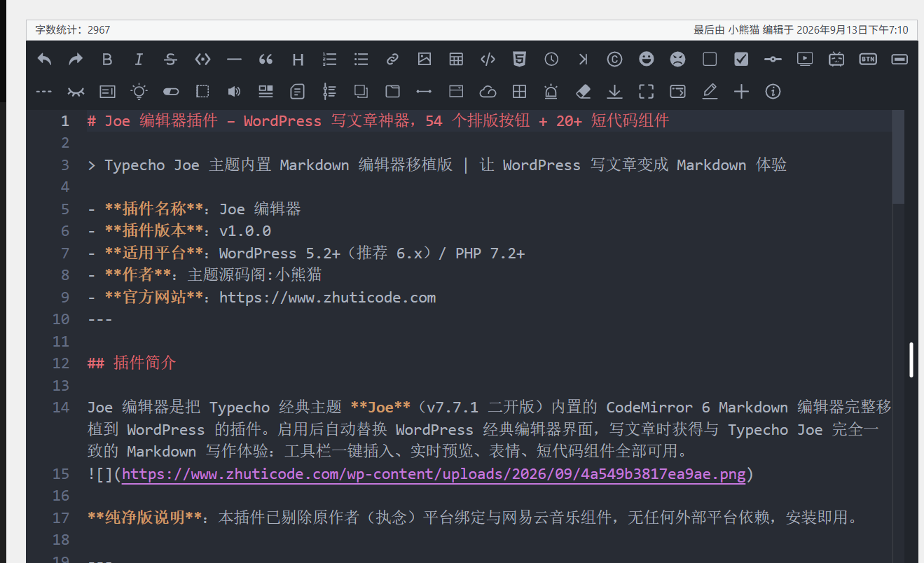The image size is (924, 563).
Task: Insert an unchecked task checkbox
Action: [x=710, y=60]
